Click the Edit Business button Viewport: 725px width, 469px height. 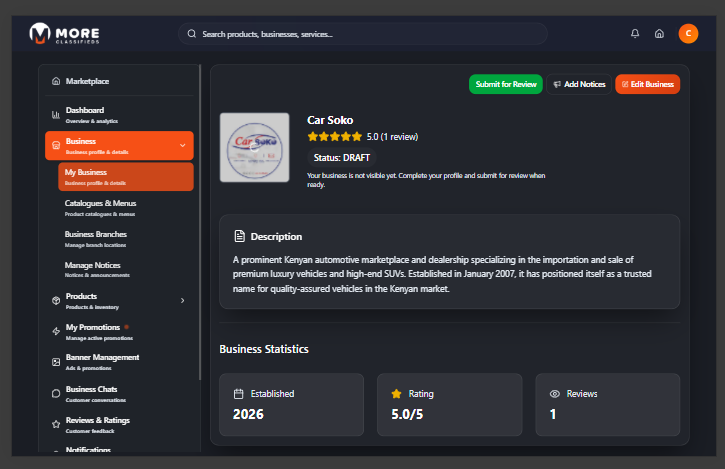point(647,85)
